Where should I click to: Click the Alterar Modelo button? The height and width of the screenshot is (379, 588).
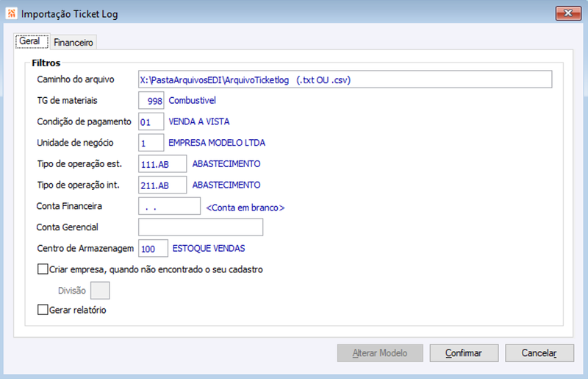380,353
